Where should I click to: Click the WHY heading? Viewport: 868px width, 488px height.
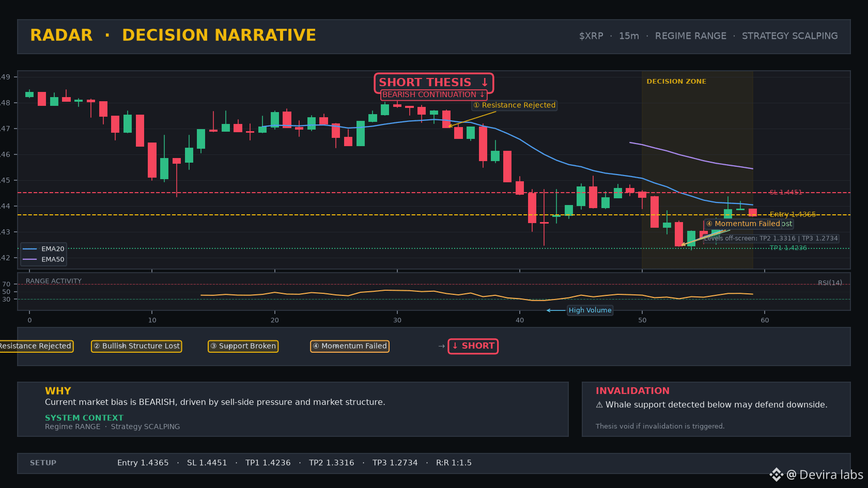(x=58, y=391)
